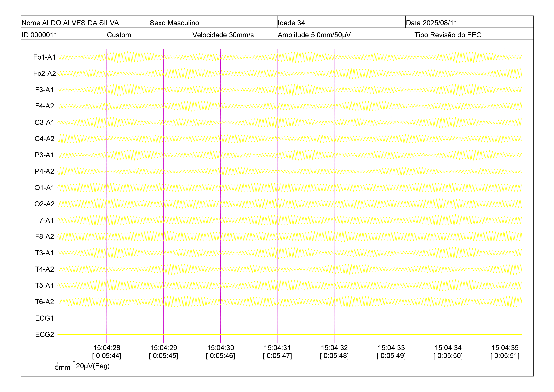Select the T5-A1 channel label

coord(44,285)
